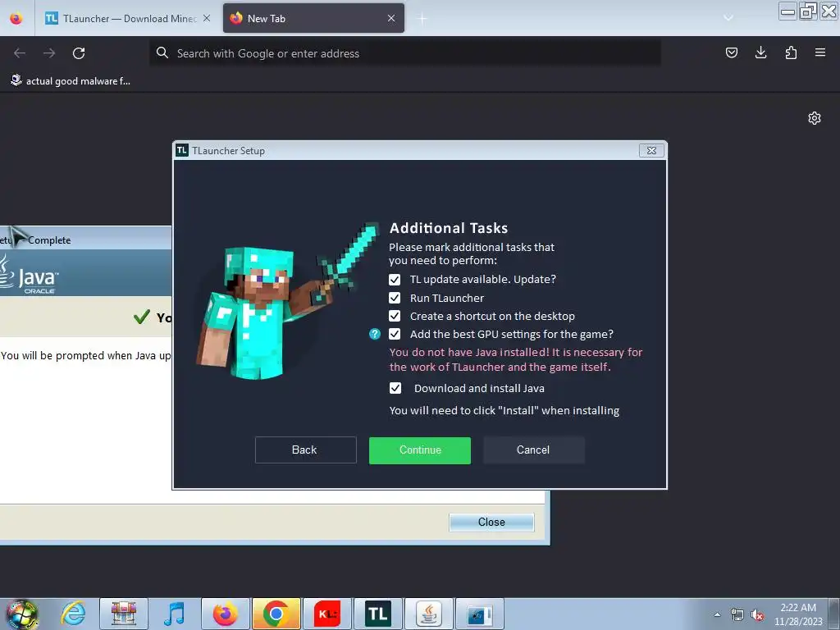Launch Internet Explorer from taskbar
840x630 pixels.
point(73,614)
